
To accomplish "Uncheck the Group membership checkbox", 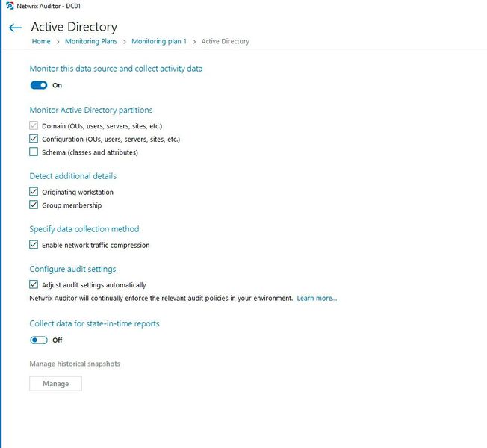I will click(34, 205).
